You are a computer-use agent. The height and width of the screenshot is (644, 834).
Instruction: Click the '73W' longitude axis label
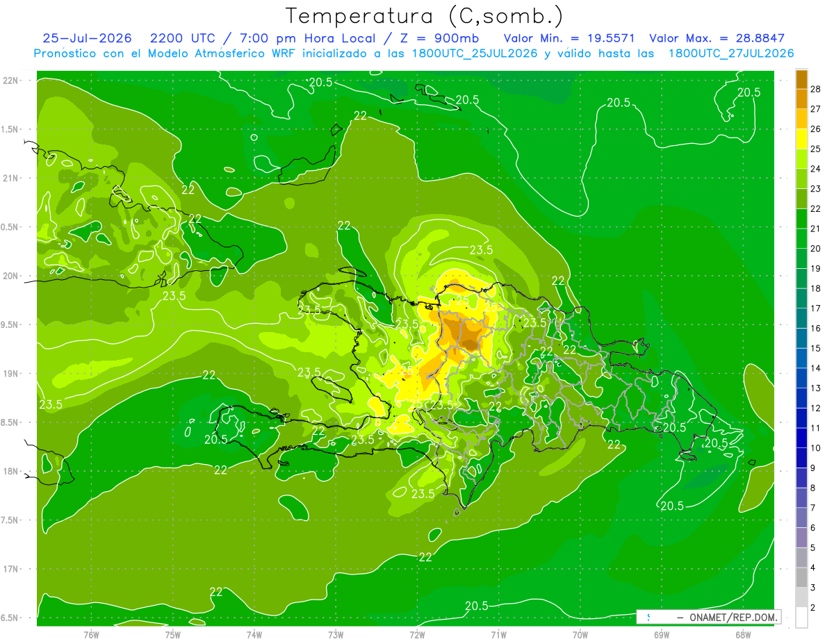tap(336, 634)
